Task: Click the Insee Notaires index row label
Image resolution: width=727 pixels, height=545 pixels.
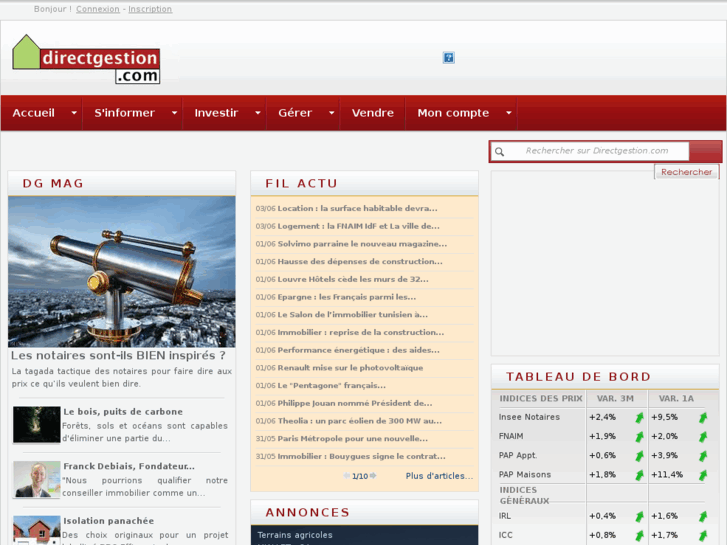Action: (529, 417)
